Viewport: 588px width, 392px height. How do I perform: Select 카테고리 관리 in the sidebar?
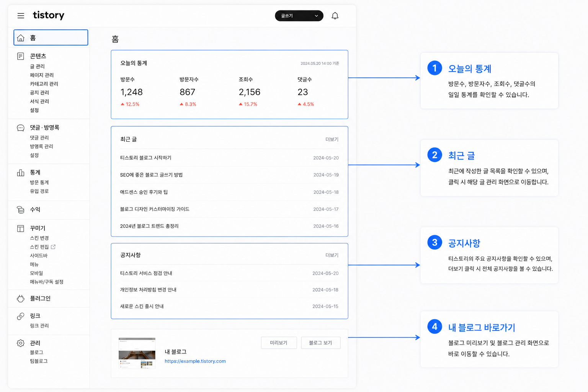click(44, 84)
